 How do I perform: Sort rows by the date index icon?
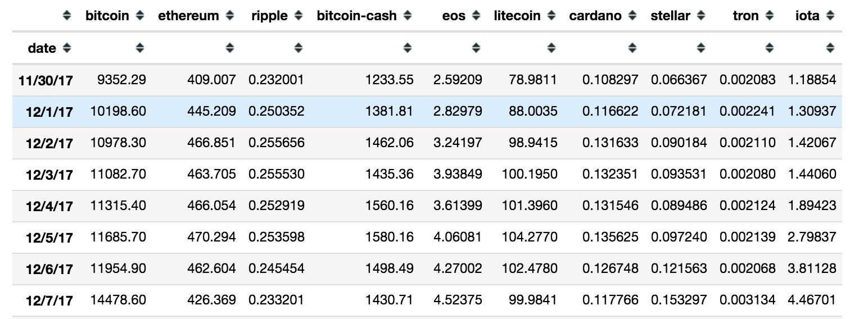(67, 48)
